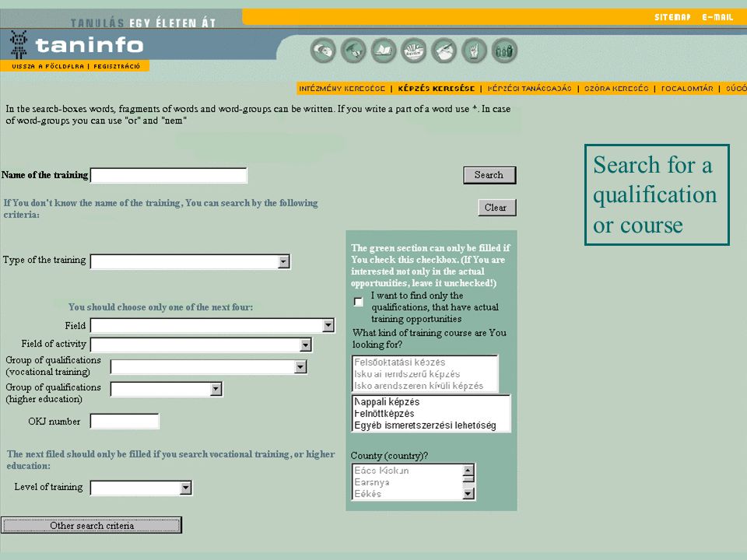Click the Clear button

496,208
